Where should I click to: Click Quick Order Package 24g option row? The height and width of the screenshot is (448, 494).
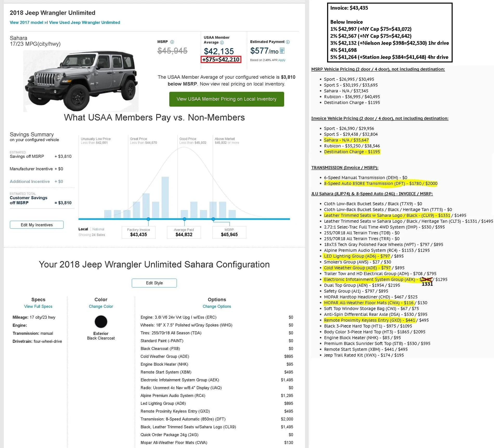pyautogui.click(x=217, y=435)
